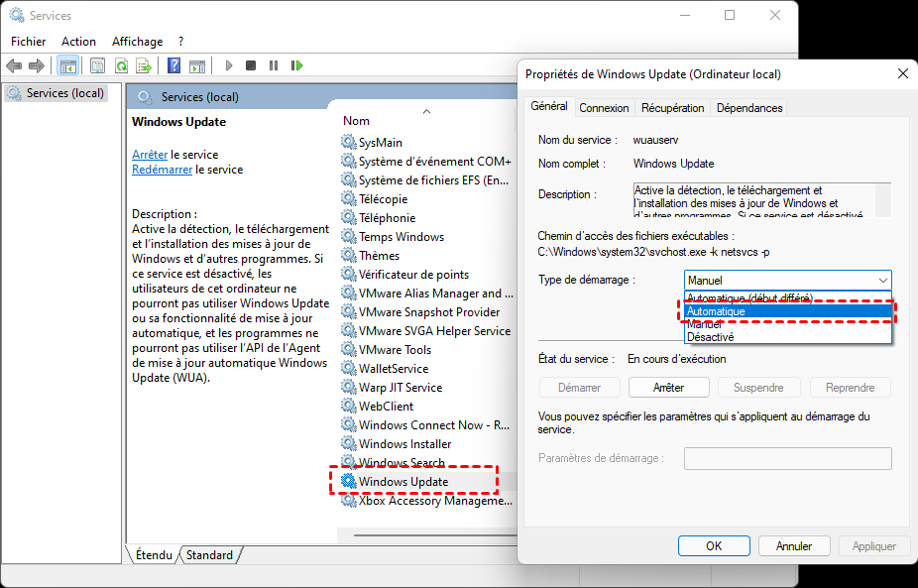Select the Temps Windows service row

426,237
